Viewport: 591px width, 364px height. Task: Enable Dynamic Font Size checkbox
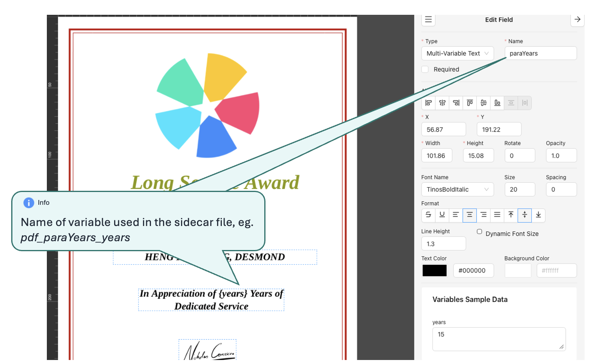tap(479, 232)
